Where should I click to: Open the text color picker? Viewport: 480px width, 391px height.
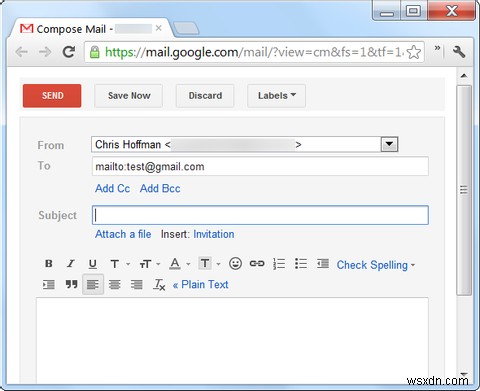[175, 264]
